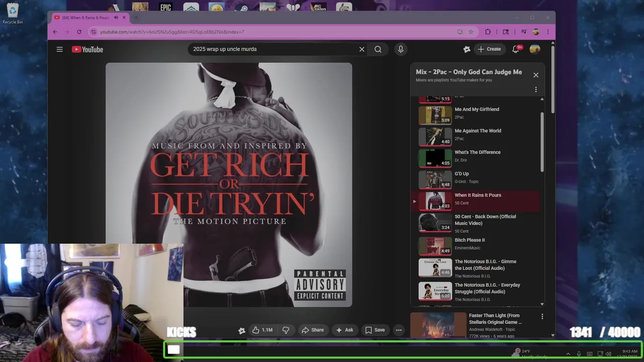The image size is (644, 362).
Task: View site information in address bar
Action: pos(93,32)
